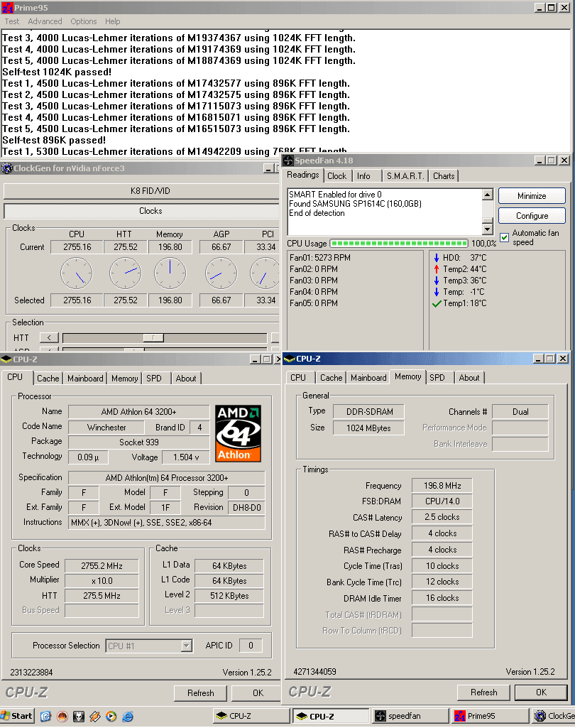Click the HD0 temperature down arrow icon
The width and height of the screenshot is (575, 728).
click(437, 258)
